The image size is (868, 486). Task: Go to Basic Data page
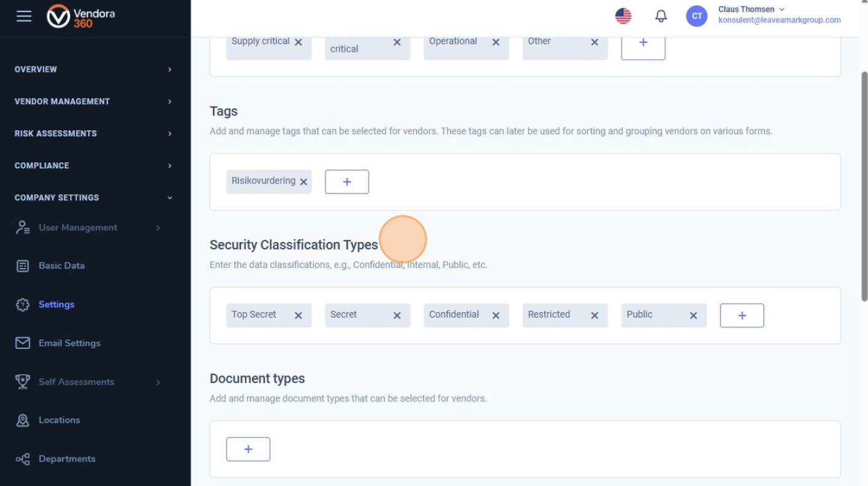[x=61, y=265]
